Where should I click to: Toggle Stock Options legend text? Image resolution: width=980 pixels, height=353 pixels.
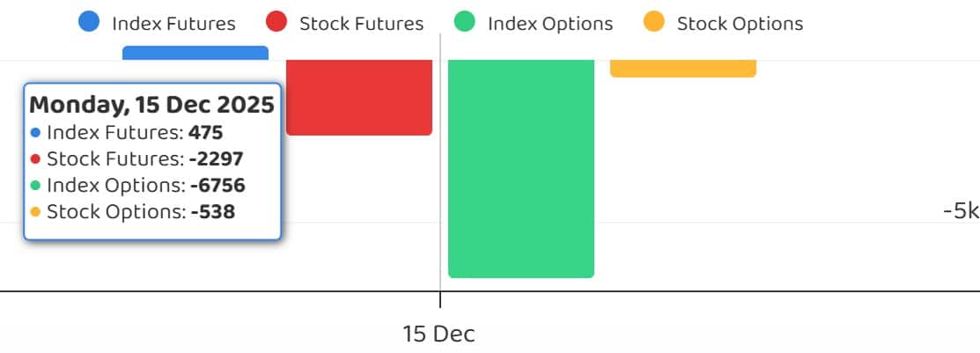click(x=740, y=24)
